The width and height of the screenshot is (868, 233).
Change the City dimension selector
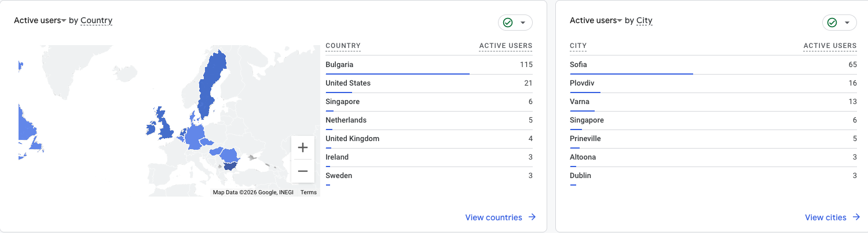(x=644, y=21)
